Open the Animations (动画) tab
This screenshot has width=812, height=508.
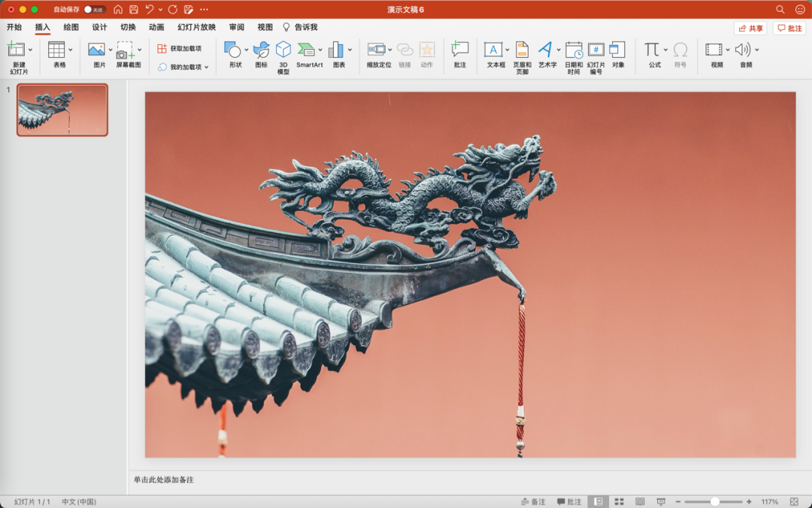tap(156, 27)
